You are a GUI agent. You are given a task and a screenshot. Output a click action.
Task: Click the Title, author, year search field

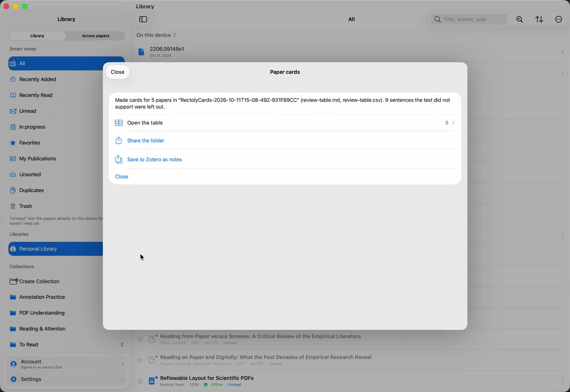coord(469,19)
